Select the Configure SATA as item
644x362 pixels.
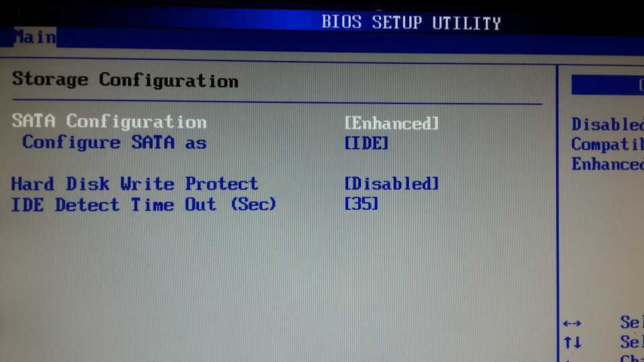tap(114, 142)
